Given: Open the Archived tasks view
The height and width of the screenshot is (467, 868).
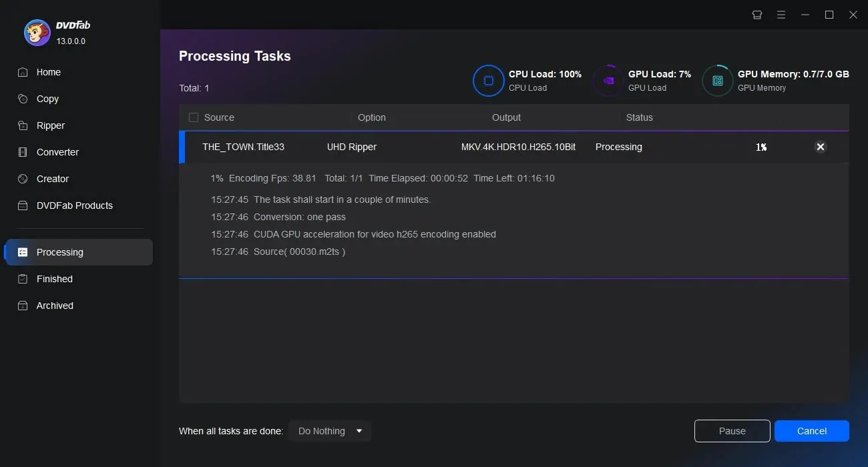Looking at the screenshot, I should pos(54,306).
